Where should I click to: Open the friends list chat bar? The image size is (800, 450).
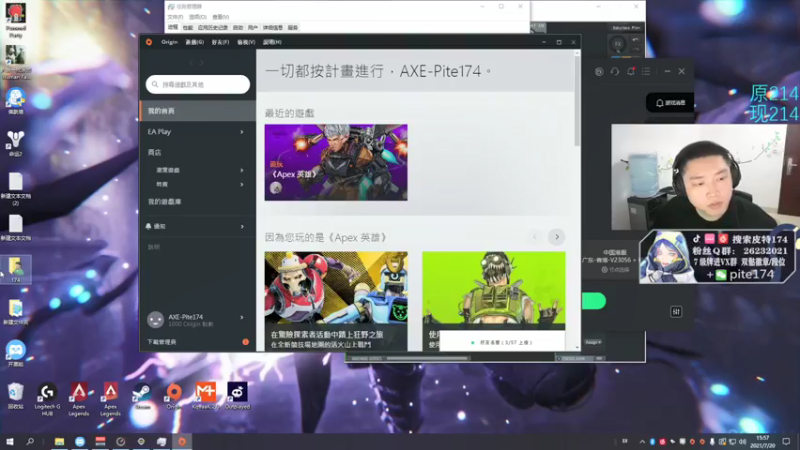pyautogui.click(x=502, y=342)
